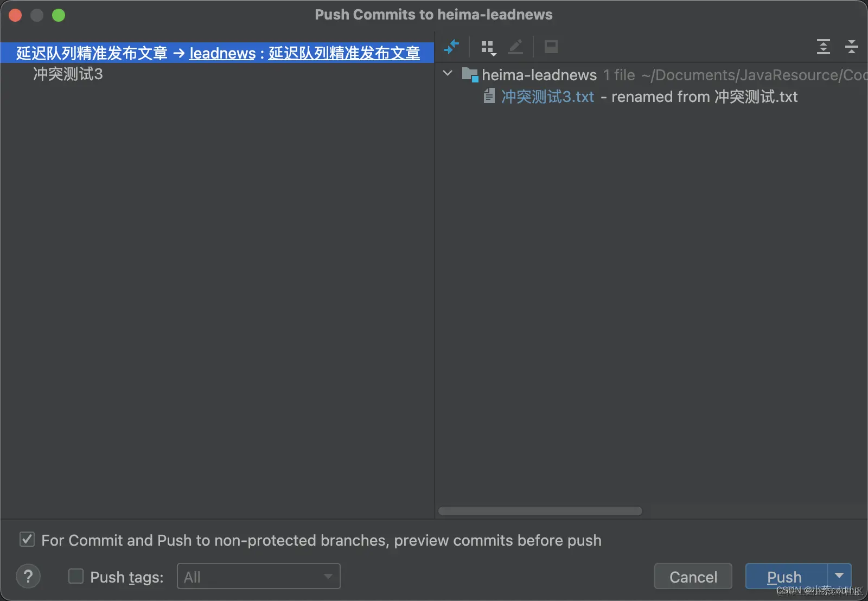The width and height of the screenshot is (868, 601).
Task: Click the Collapse All icon
Action: pyautogui.click(x=851, y=47)
